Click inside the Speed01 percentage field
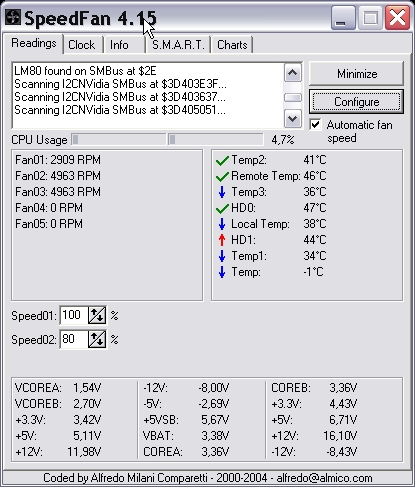 tap(74, 315)
